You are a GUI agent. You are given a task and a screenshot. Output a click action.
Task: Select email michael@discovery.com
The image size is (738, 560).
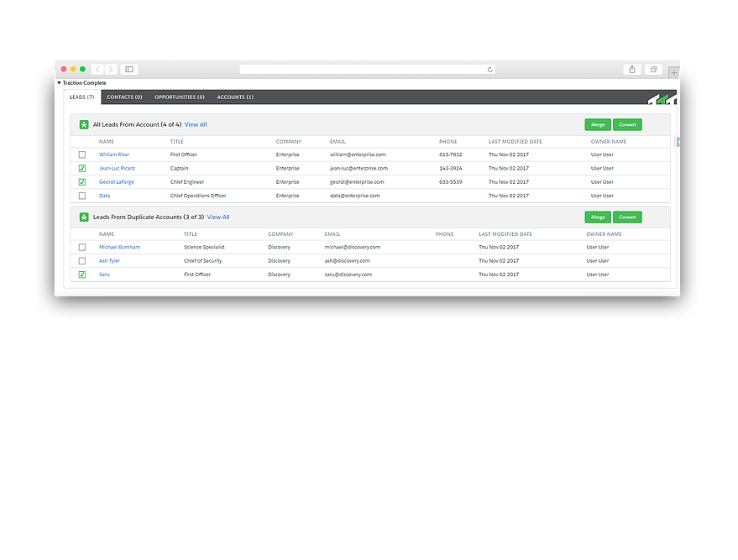[352, 247]
